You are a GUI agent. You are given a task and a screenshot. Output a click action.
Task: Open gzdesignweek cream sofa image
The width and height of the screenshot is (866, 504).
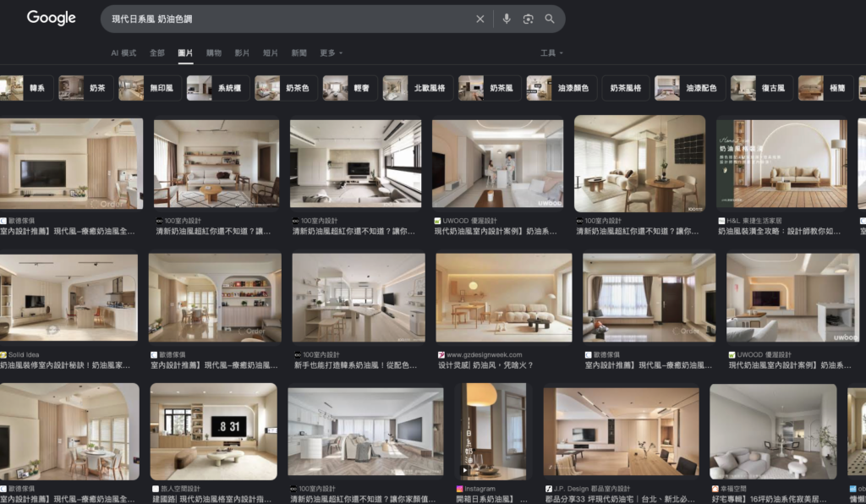[504, 298]
